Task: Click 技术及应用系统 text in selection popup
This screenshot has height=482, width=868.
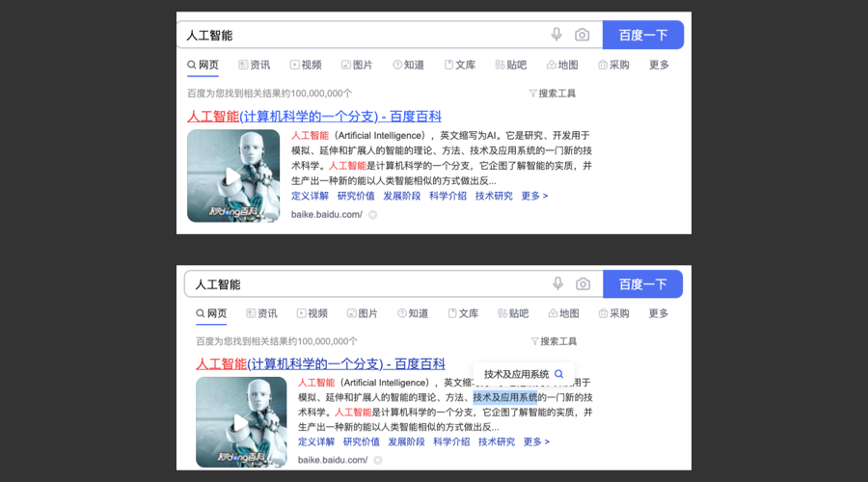Action: 517,374
